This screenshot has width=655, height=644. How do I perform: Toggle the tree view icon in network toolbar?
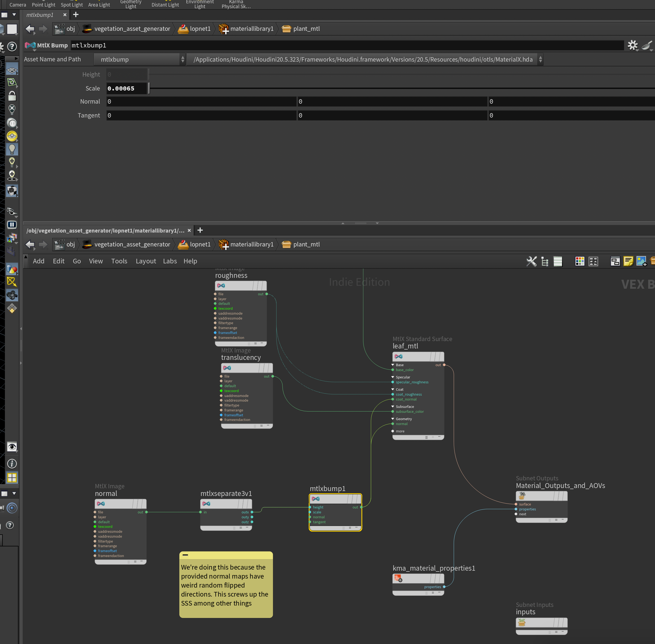[x=545, y=261]
